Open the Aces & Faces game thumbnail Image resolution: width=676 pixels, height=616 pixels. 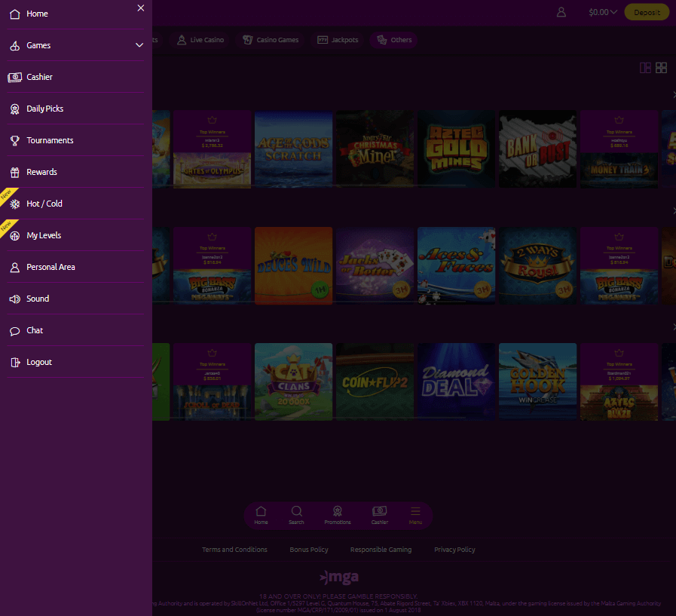456,265
